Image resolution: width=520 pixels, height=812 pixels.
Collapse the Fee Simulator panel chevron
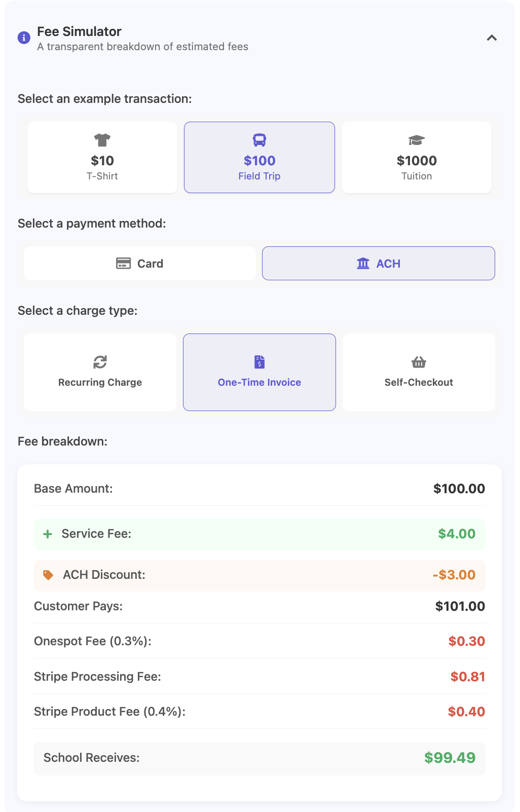point(492,38)
